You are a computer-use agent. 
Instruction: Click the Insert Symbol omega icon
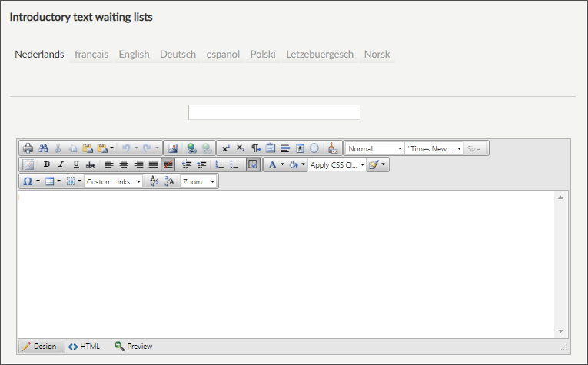pos(28,181)
